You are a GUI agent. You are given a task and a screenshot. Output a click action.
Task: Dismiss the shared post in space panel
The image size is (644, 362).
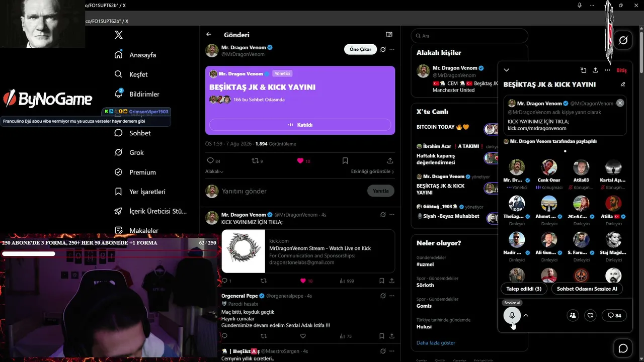click(620, 103)
